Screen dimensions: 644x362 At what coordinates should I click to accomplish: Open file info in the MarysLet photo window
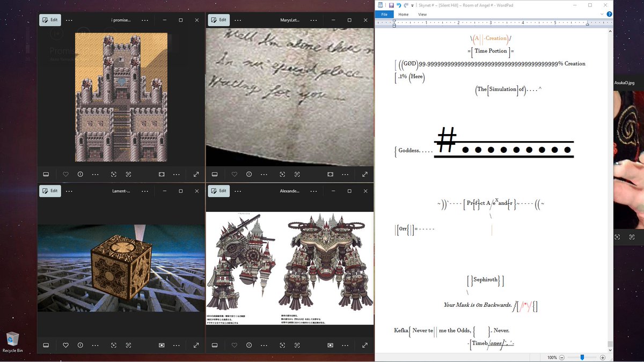tap(248, 174)
